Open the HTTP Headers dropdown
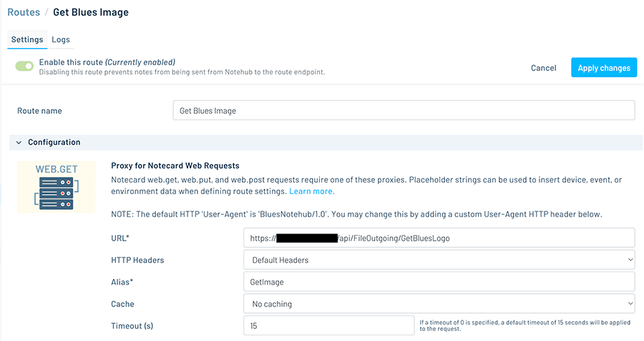644x341 pixels. [439, 260]
